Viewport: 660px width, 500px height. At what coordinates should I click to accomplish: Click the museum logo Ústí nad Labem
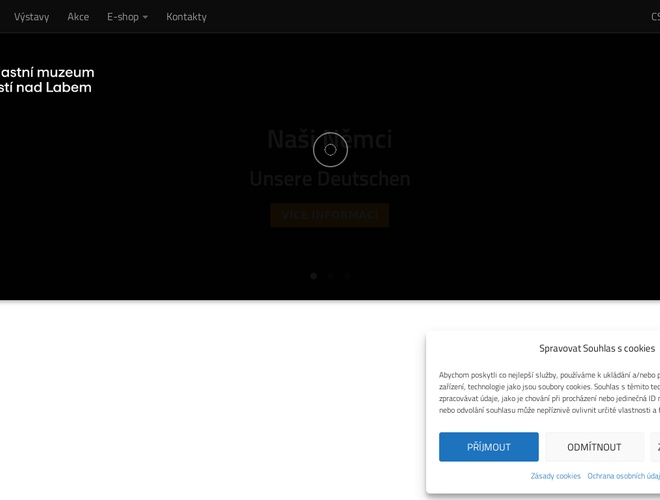coord(46,80)
